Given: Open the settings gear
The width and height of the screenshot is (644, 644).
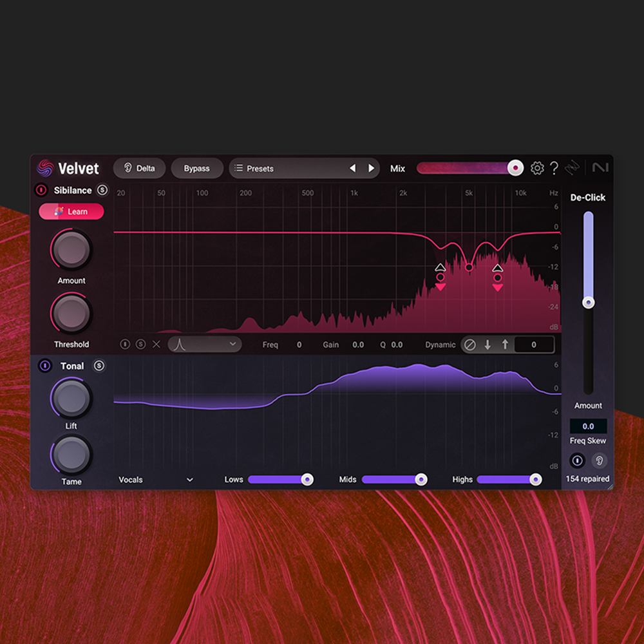Looking at the screenshot, I should click(537, 168).
